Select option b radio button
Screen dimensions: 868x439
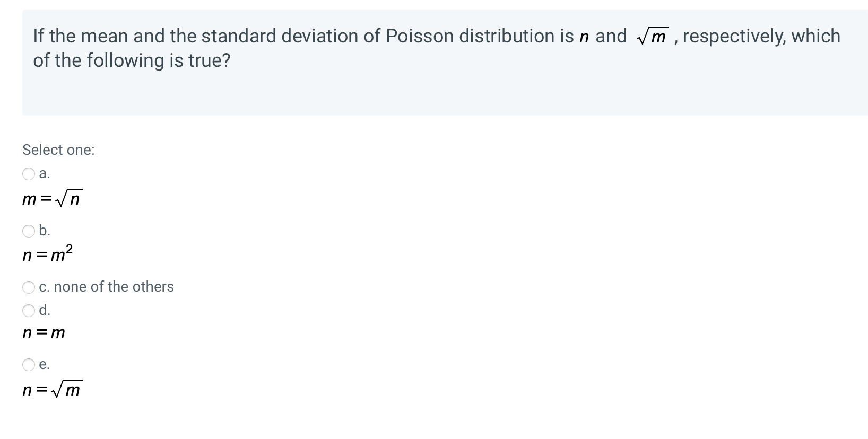click(x=29, y=230)
